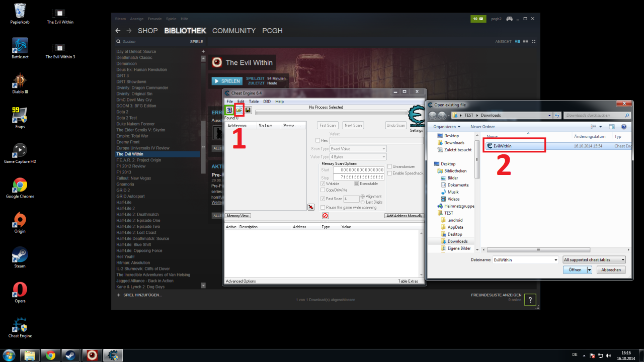
Task: Click the back arrow in the file dialog
Action: tap(433, 115)
